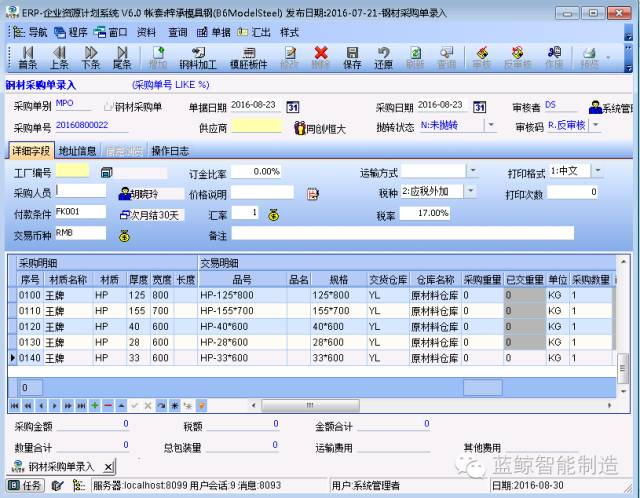Click the 付款条件 field FK001

click(x=80, y=212)
